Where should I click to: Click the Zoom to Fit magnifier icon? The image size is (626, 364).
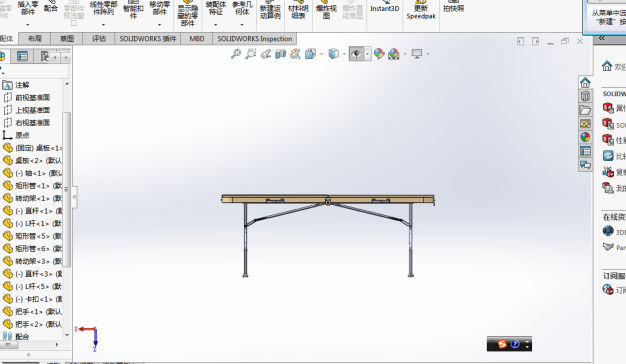pyautogui.click(x=236, y=53)
